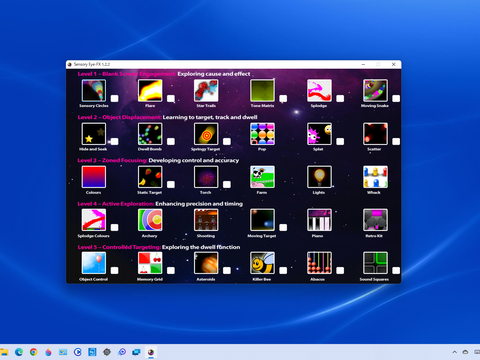
Task: Open the gear icon in the taskbar
Action: (107, 352)
